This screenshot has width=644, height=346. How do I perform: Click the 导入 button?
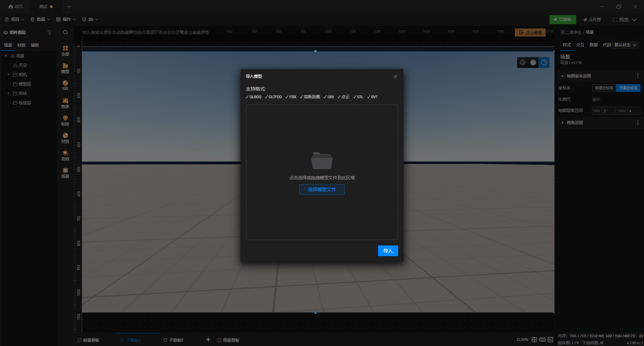388,251
